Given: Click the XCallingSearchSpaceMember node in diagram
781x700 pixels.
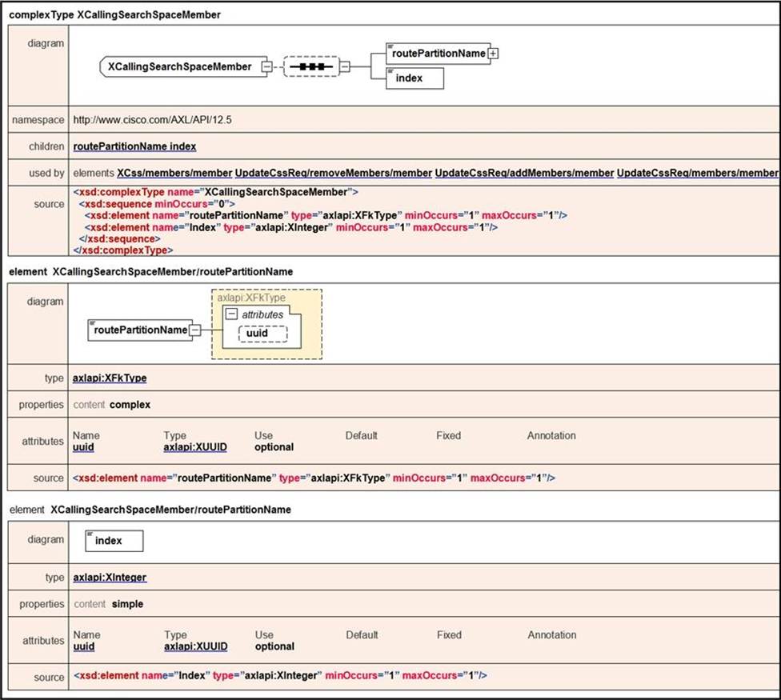Looking at the screenshot, I should click(x=181, y=67).
